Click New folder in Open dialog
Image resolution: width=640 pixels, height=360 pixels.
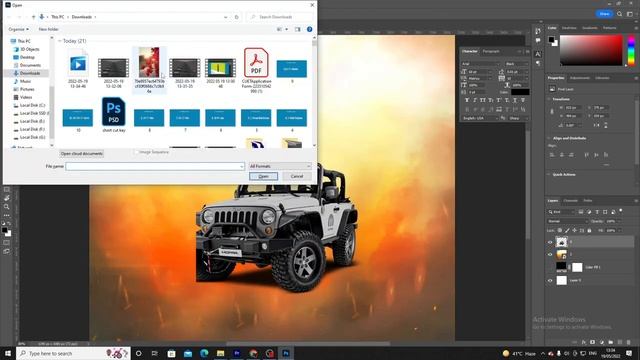pos(49,29)
